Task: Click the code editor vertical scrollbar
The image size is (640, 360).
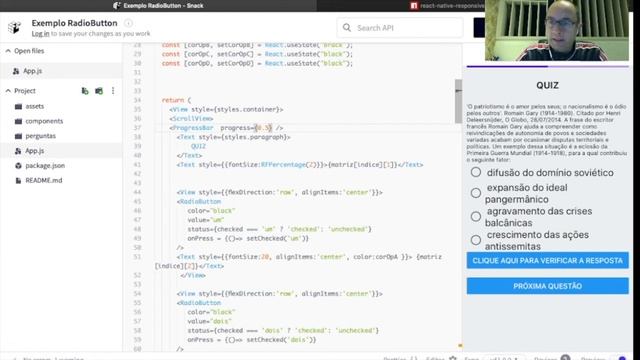Action: (458, 101)
